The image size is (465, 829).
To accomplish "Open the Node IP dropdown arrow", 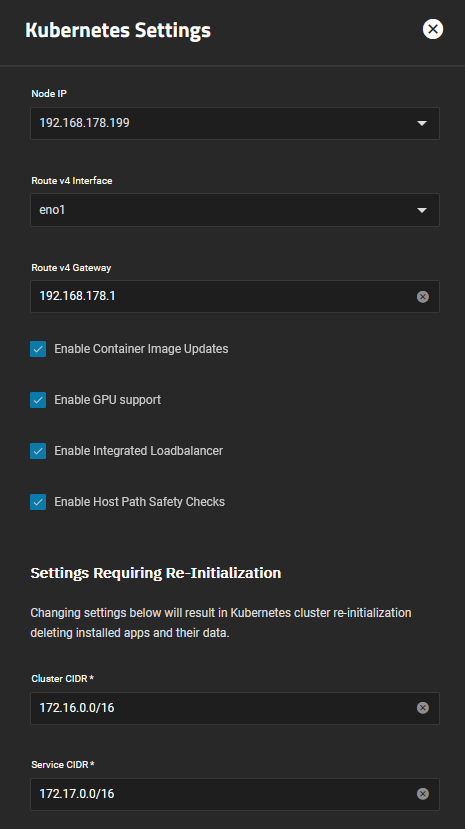I will [x=422, y=123].
